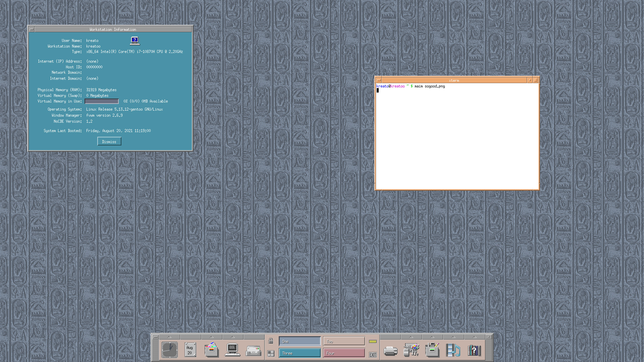Click the front panel left move handle

[x=156, y=350]
